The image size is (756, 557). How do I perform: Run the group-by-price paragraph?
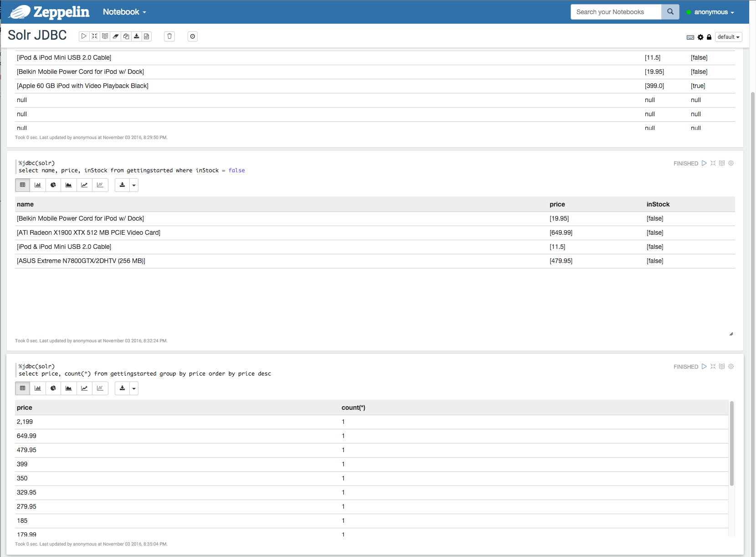pyautogui.click(x=704, y=366)
